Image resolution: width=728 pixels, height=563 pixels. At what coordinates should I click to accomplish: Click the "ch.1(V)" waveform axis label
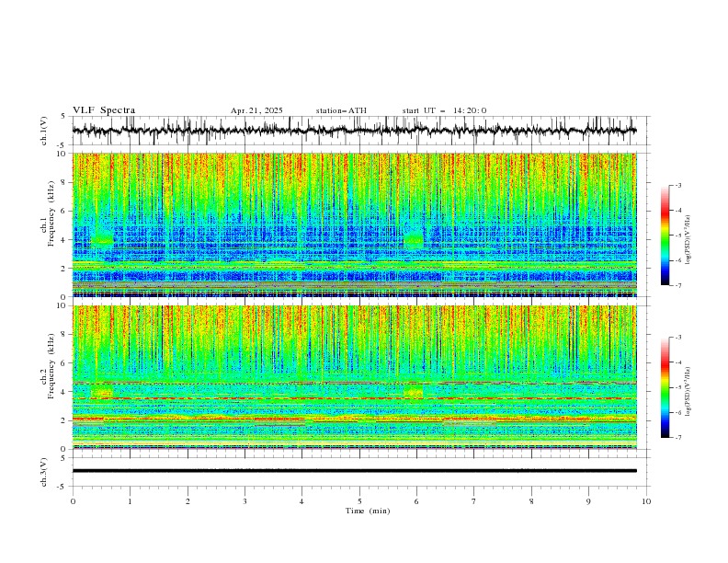[x=44, y=131]
